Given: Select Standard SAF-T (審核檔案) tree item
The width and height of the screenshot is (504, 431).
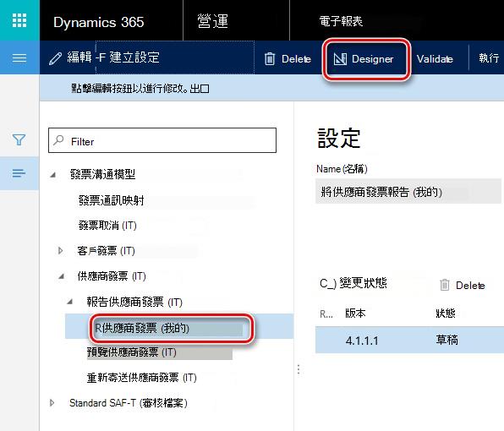Looking at the screenshot, I should tap(129, 403).
